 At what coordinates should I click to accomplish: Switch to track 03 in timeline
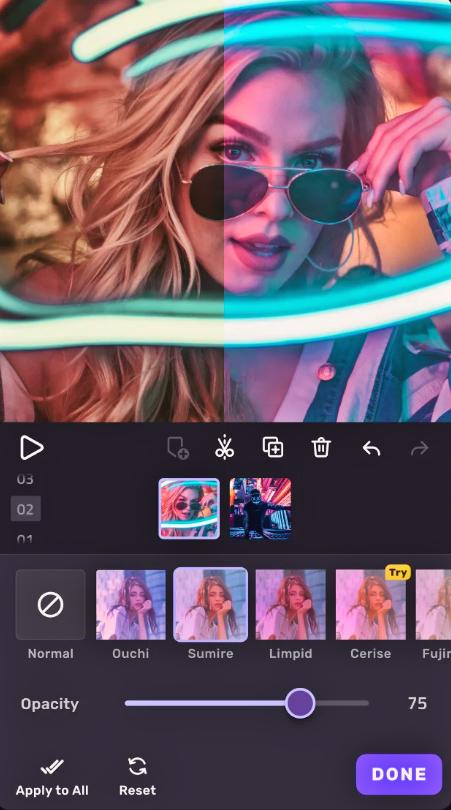click(25, 479)
